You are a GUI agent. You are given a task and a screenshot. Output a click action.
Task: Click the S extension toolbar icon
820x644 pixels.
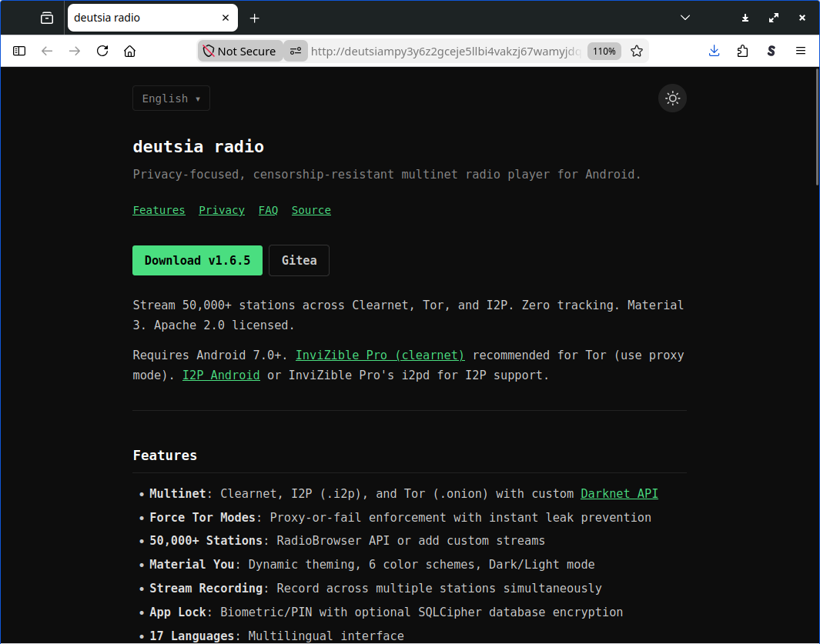[771, 51]
